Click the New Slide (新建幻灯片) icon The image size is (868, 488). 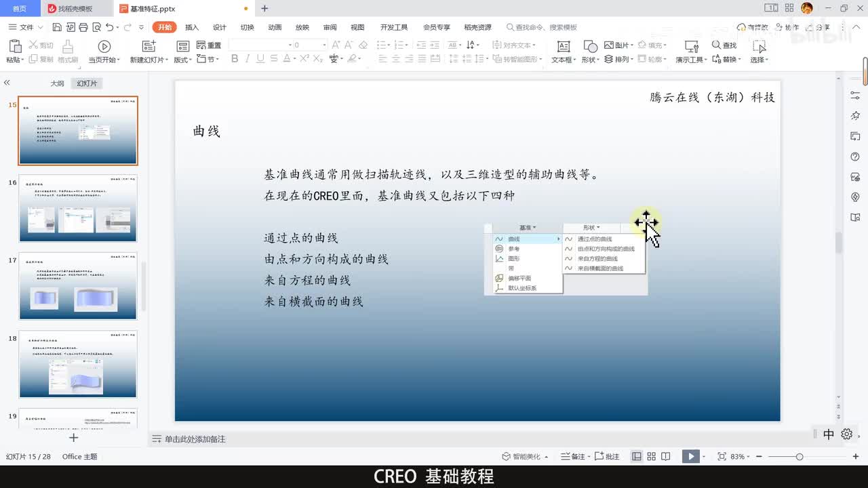(149, 46)
